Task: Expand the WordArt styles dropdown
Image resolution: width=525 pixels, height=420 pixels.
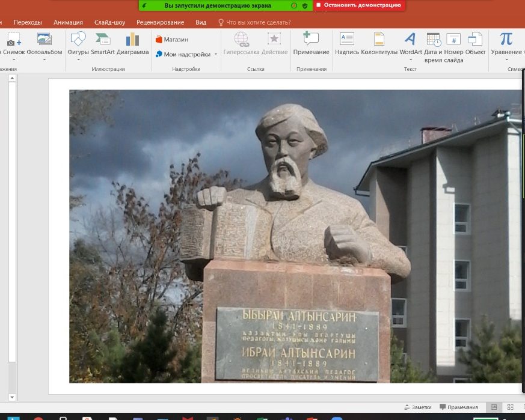Action: (x=411, y=60)
